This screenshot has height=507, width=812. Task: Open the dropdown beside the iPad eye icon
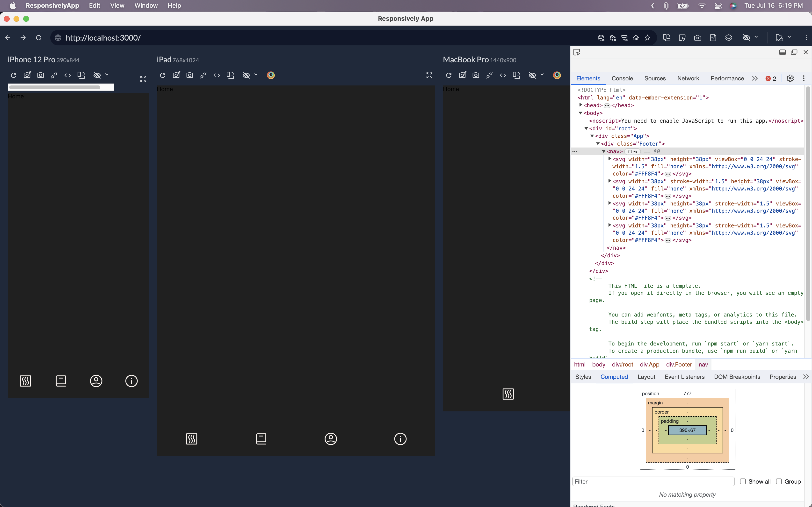pyautogui.click(x=256, y=75)
